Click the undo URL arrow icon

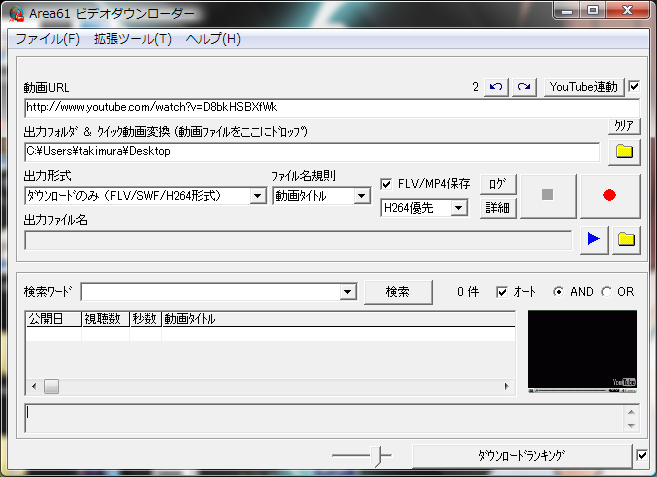point(497,87)
